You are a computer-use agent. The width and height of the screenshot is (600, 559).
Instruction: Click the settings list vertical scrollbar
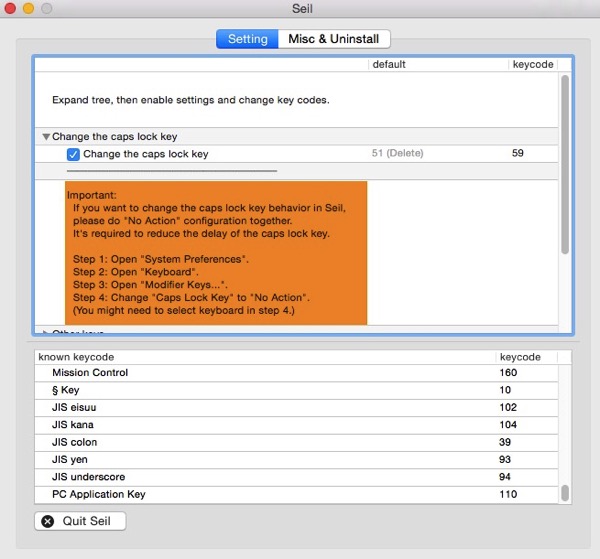tap(565, 165)
